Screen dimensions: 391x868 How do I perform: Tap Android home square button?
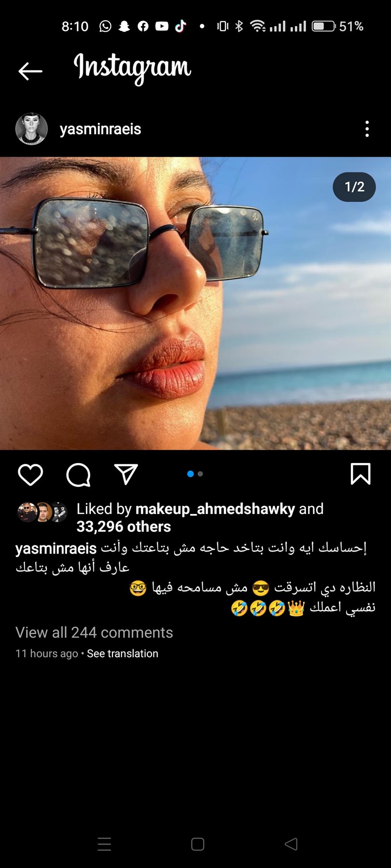pos(197,844)
